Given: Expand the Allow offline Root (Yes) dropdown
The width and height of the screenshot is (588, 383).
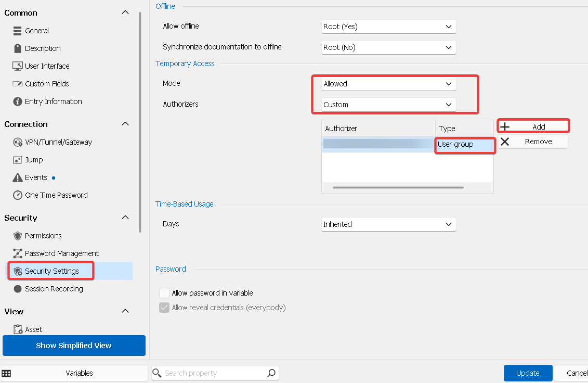Looking at the screenshot, I should 388,27.
